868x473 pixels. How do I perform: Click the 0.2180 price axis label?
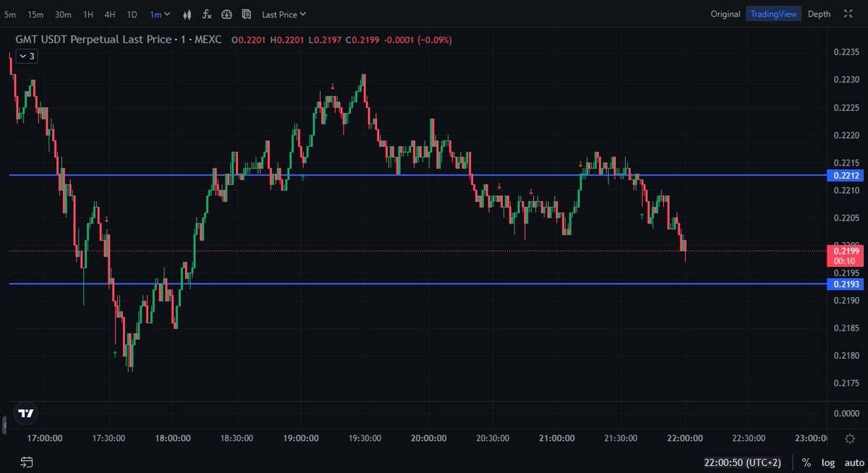pos(846,355)
